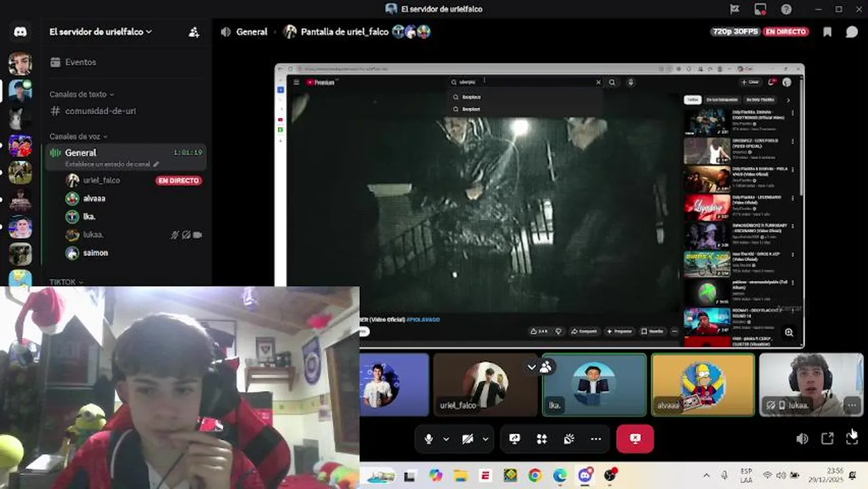Viewport: 868px width, 489px height.
Task: Open the microphone input options arrow
Action: pyautogui.click(x=446, y=439)
